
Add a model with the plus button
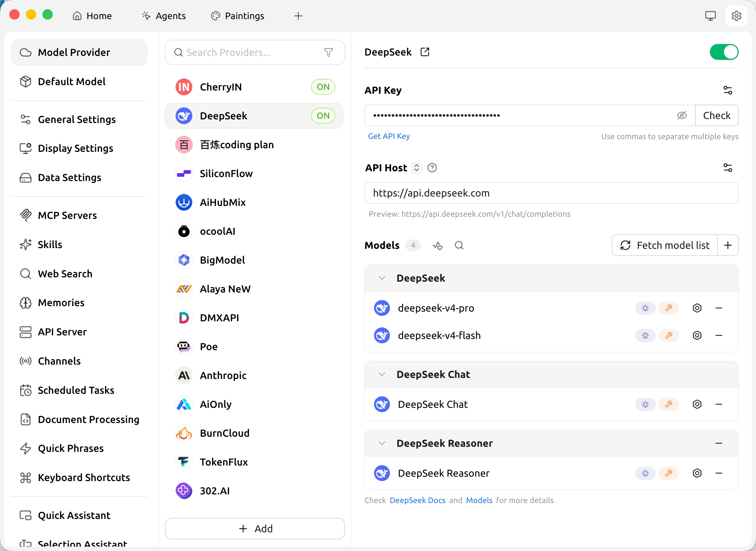[728, 245]
